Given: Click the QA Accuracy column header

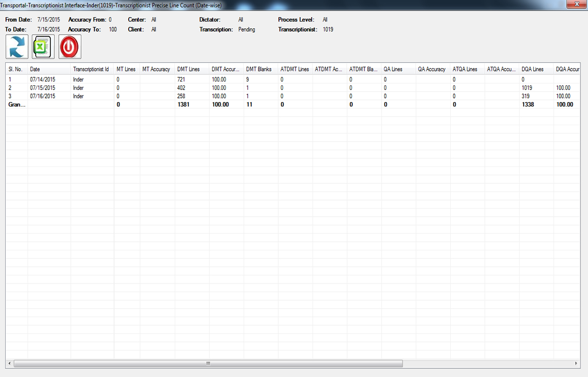Looking at the screenshot, I should pyautogui.click(x=432, y=69).
